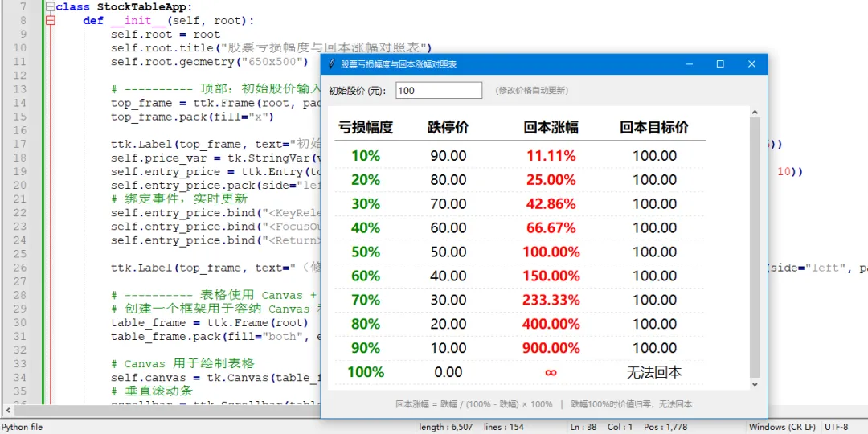This screenshot has height=434, width=868.
Task: Click the 900.00% recovery value
Action: point(551,348)
